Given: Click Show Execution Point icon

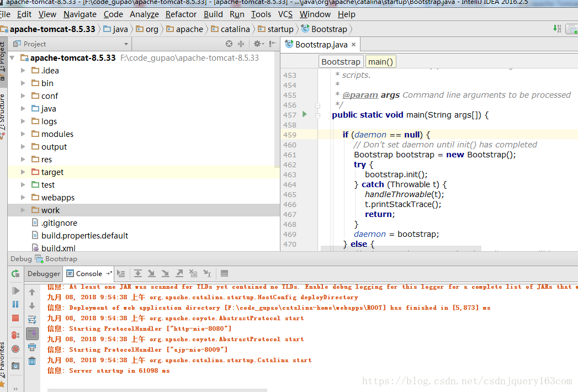Looking at the screenshot, I should pyautogui.click(x=121, y=274).
